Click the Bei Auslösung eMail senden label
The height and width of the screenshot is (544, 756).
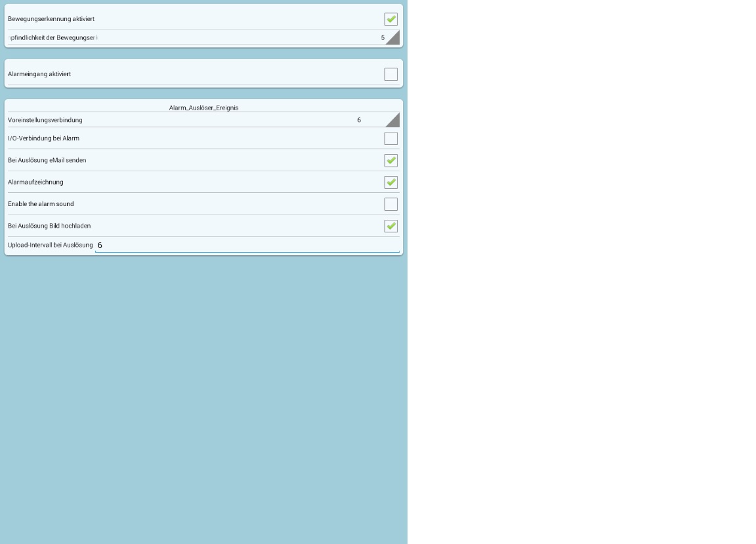pyautogui.click(x=47, y=160)
